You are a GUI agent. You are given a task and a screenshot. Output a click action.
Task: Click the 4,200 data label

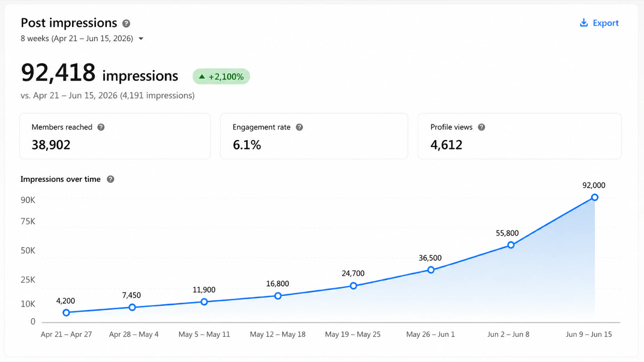coord(65,301)
